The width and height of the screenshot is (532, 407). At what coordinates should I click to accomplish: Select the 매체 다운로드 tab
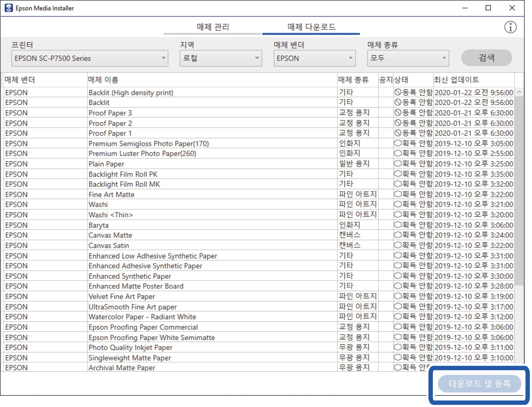[x=311, y=27]
